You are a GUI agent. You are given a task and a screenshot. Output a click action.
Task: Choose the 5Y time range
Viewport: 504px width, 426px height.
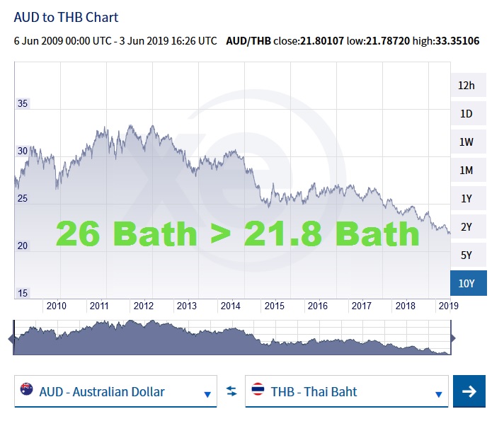pyautogui.click(x=466, y=255)
